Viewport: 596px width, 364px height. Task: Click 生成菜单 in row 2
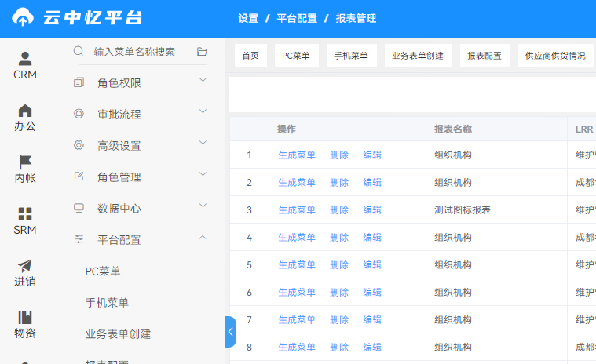point(297,183)
